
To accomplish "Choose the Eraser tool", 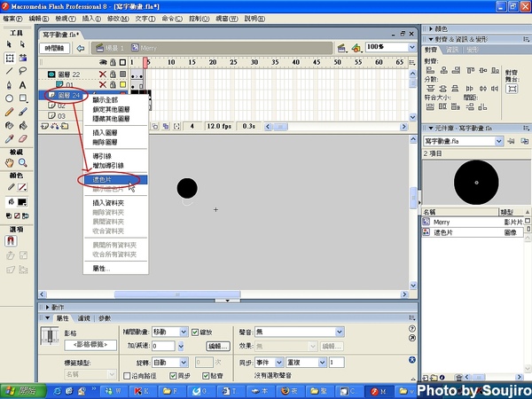I will click(23, 139).
